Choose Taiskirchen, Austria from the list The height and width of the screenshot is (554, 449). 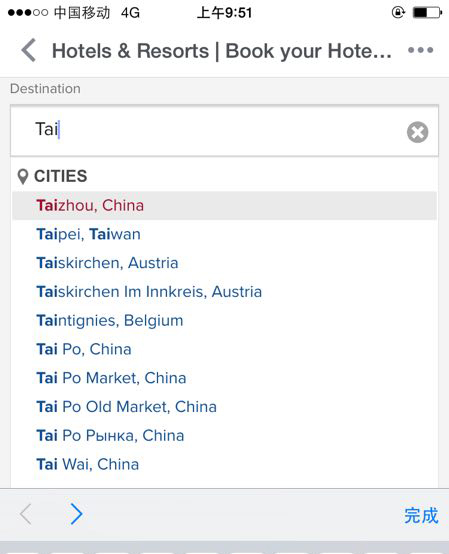coord(224,263)
